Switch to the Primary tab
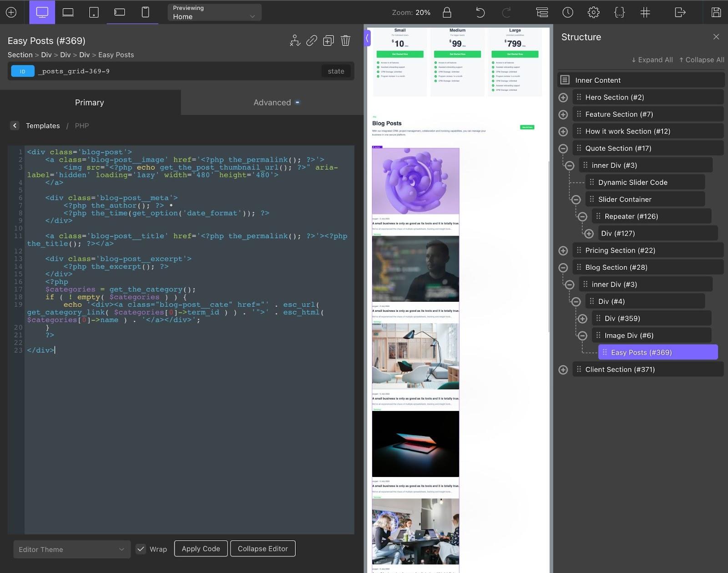Screen dimensions: 728x573 tap(90, 102)
